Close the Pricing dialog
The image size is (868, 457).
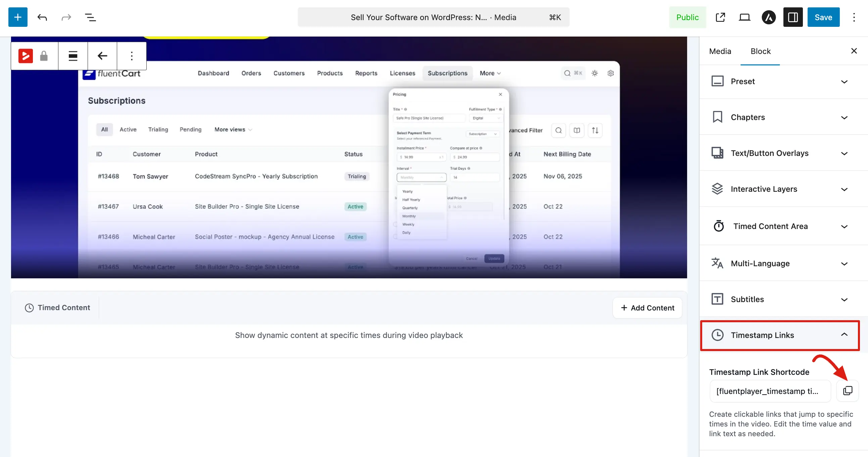click(500, 94)
